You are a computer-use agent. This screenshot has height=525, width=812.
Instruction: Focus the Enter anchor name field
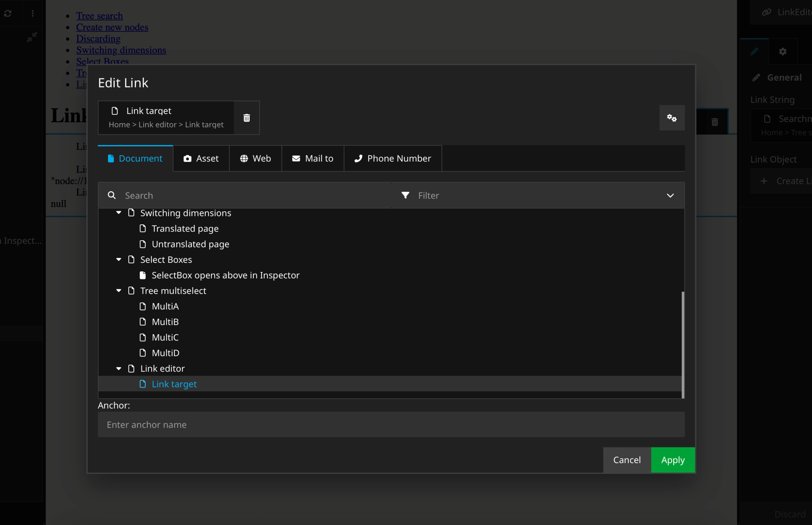pos(391,425)
